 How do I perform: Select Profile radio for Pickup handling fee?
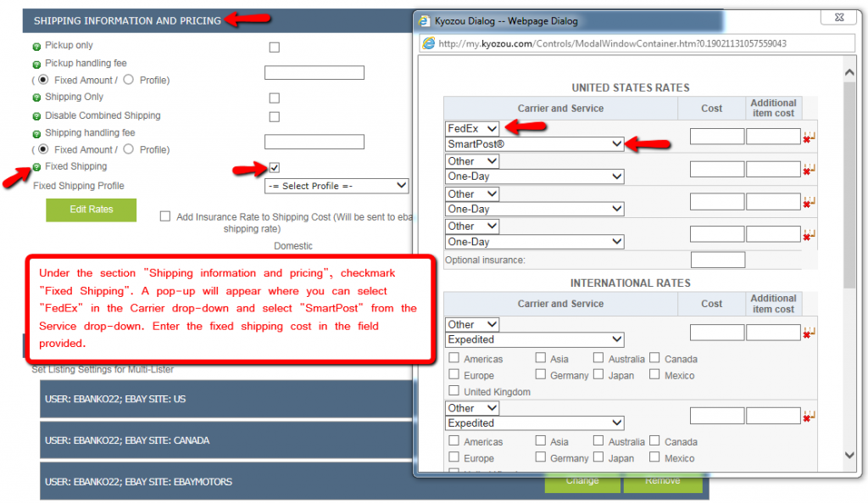tap(129, 80)
